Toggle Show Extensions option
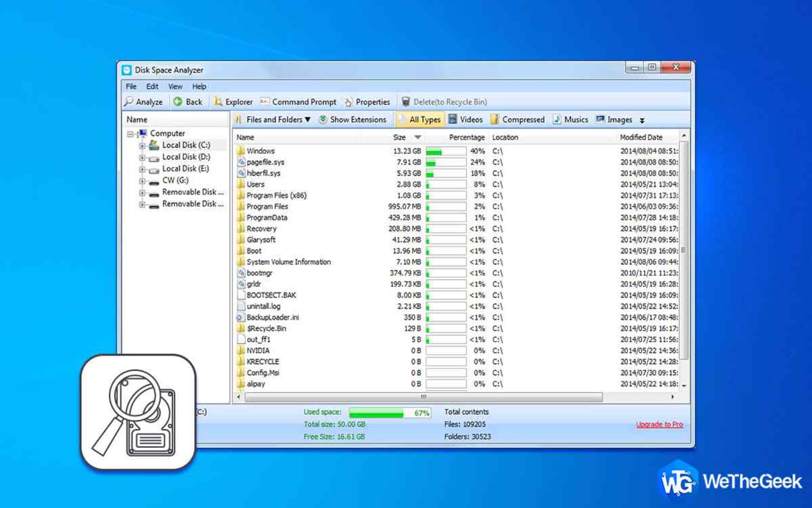 352,119
